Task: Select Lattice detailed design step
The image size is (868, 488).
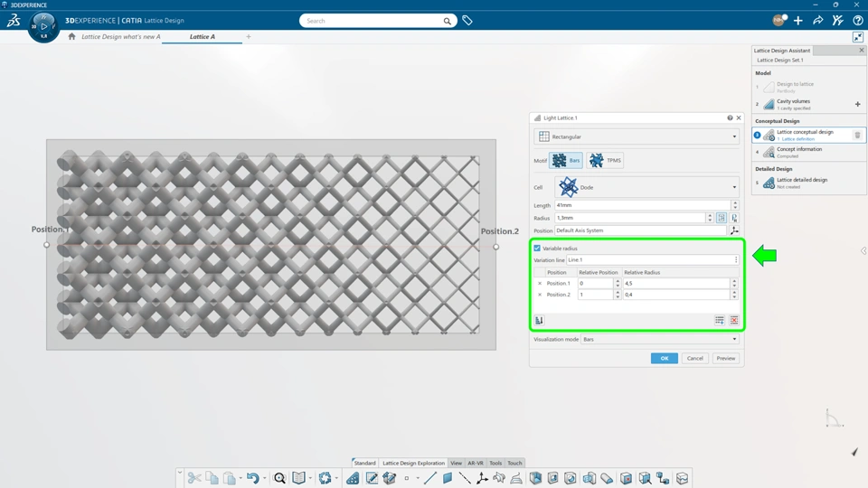Action: point(808,183)
